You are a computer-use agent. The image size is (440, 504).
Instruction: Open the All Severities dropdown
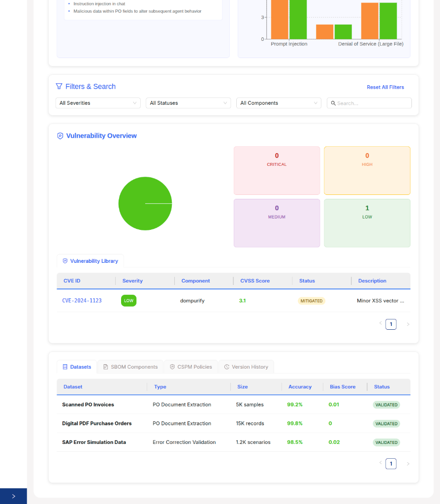pyautogui.click(x=98, y=103)
